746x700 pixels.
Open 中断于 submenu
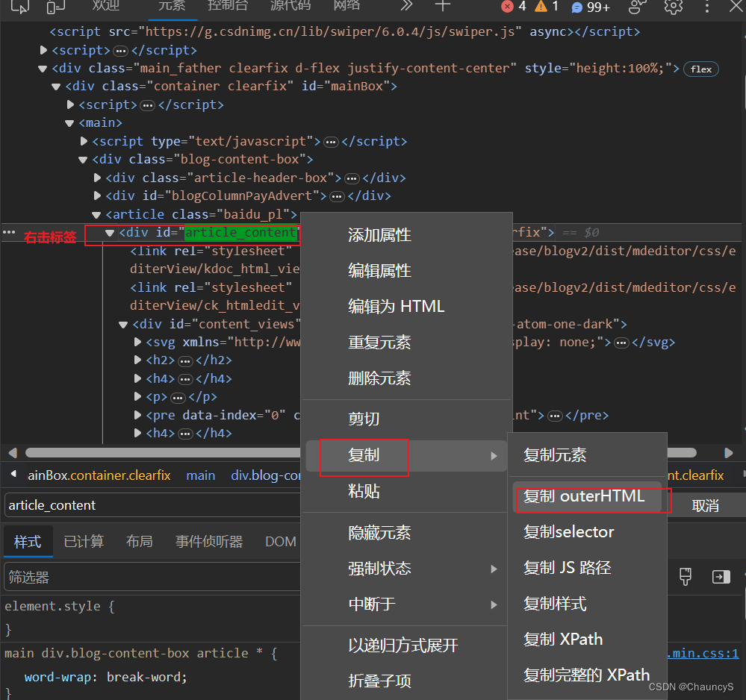pyautogui.click(x=407, y=604)
